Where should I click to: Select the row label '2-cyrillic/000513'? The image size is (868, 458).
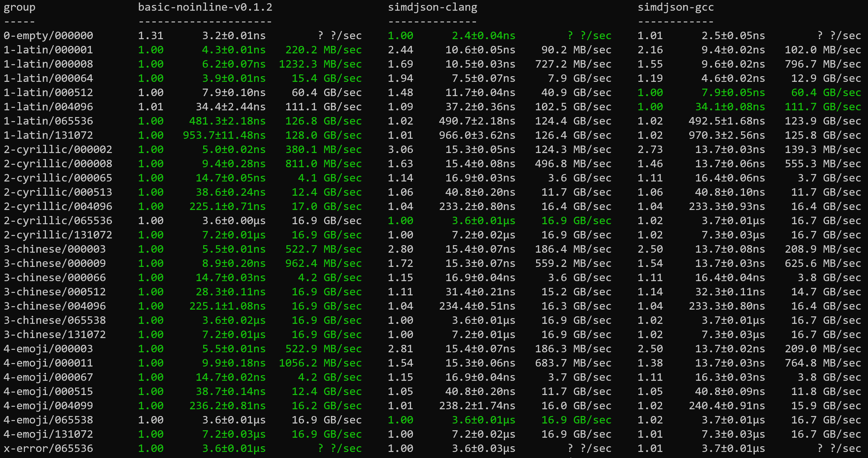[x=58, y=192]
